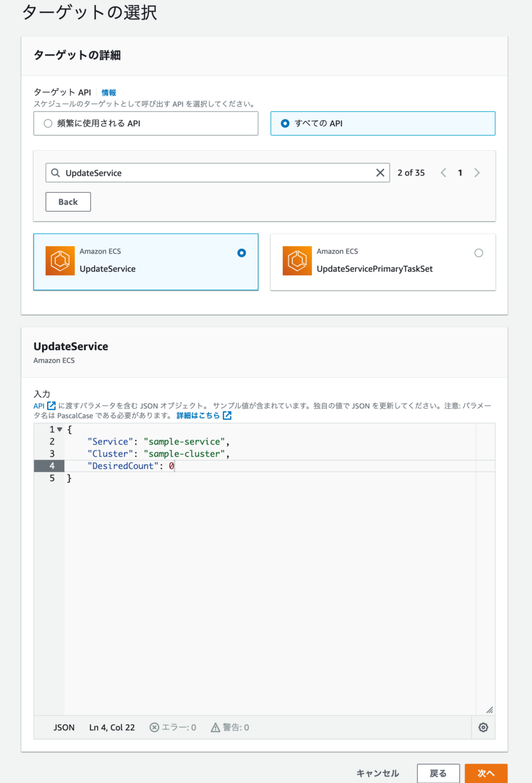The width and height of the screenshot is (532, 783).
Task: Select the 頻繁に使用される API option
Action: [x=48, y=124]
